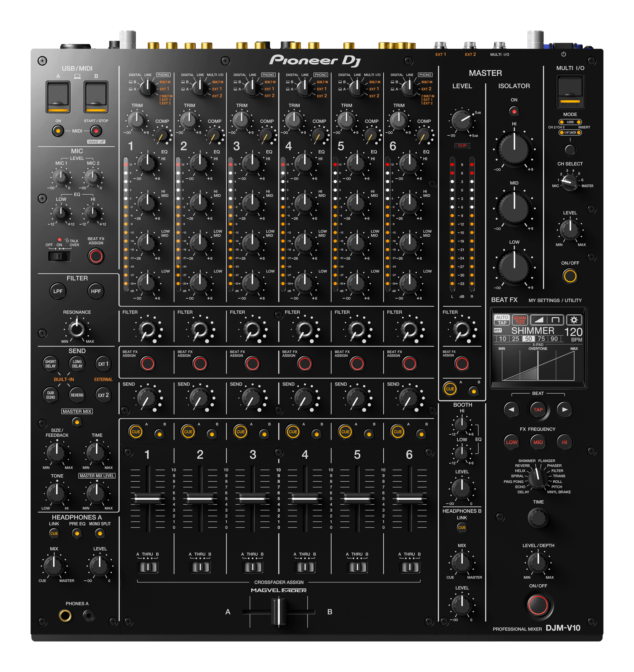Hit the red TAP button

538,409
